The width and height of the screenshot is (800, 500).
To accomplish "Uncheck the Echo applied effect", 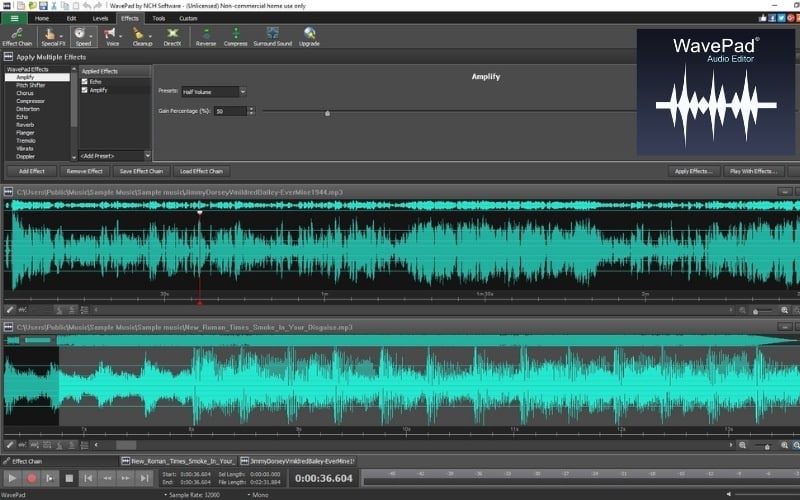I will pos(85,82).
